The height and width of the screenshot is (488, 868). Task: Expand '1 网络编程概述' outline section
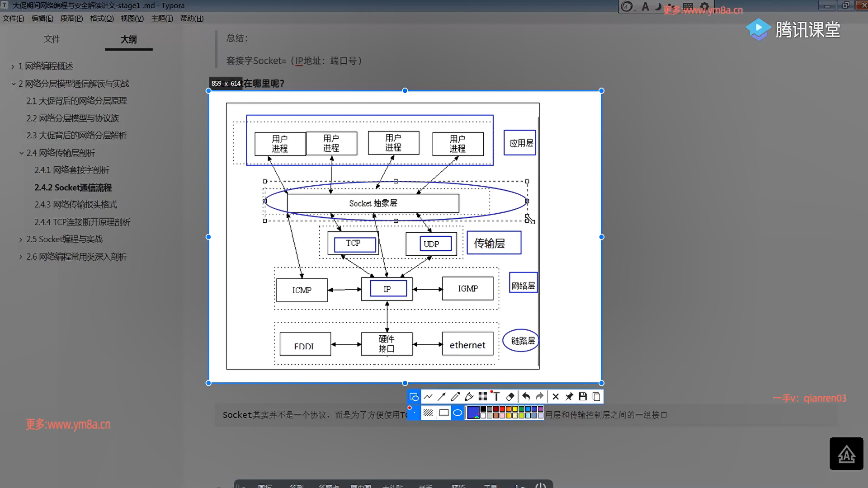(13, 66)
